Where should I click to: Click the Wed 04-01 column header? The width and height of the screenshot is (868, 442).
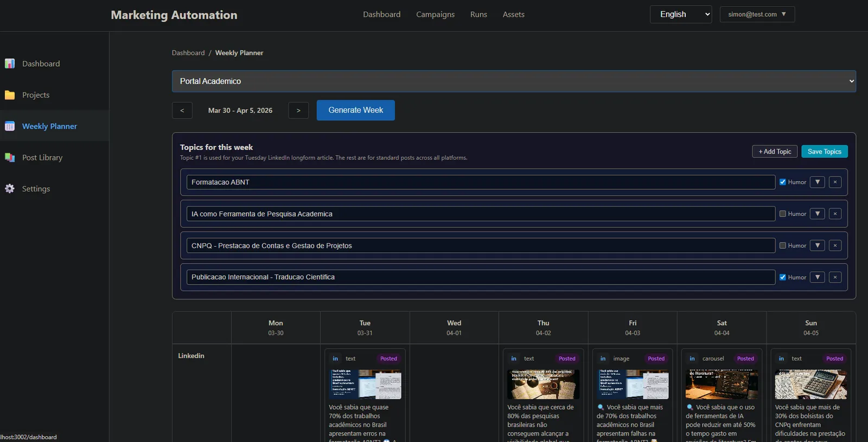pyautogui.click(x=454, y=328)
